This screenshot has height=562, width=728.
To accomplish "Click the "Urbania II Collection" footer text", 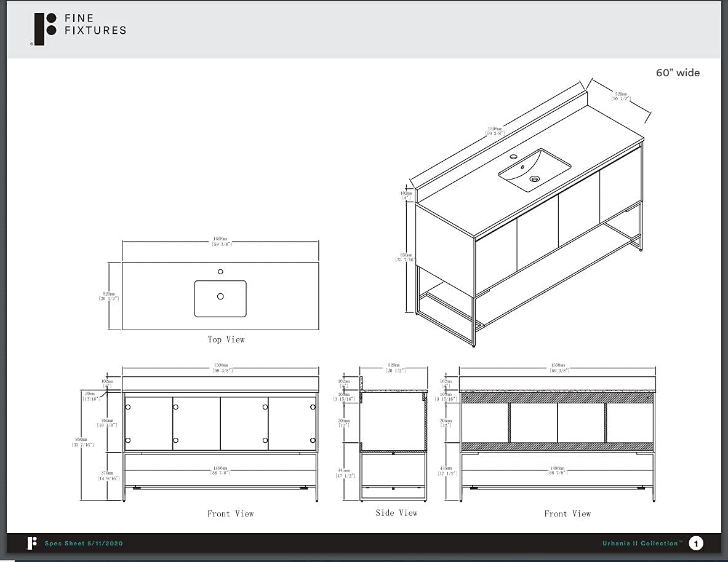I will click(642, 543).
